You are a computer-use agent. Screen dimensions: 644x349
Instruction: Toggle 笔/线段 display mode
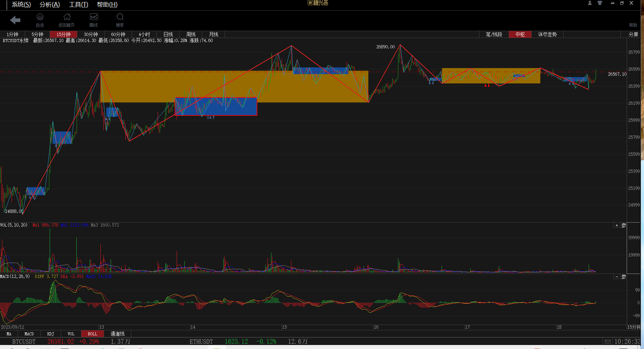click(x=494, y=34)
